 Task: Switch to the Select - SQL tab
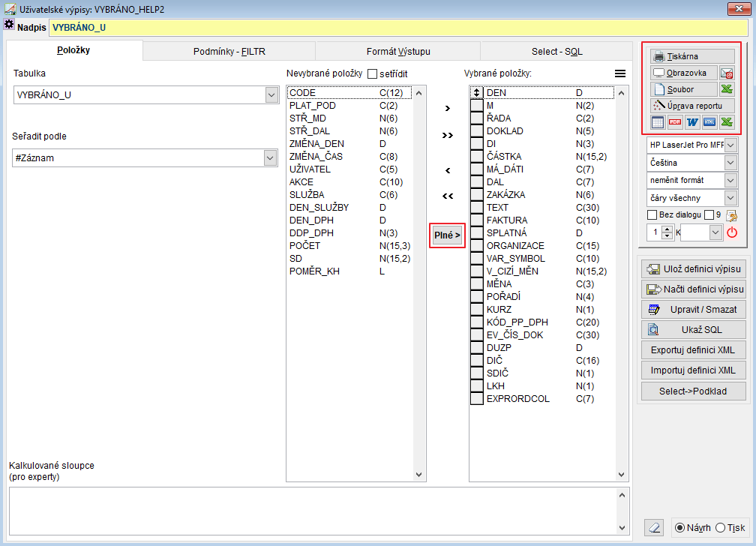[x=556, y=51]
